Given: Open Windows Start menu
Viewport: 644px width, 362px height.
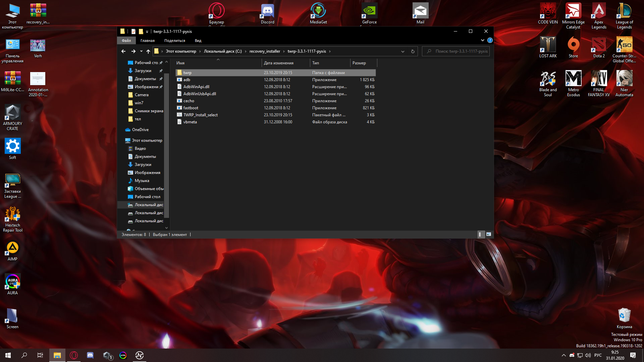Looking at the screenshot, I should (x=8, y=355).
